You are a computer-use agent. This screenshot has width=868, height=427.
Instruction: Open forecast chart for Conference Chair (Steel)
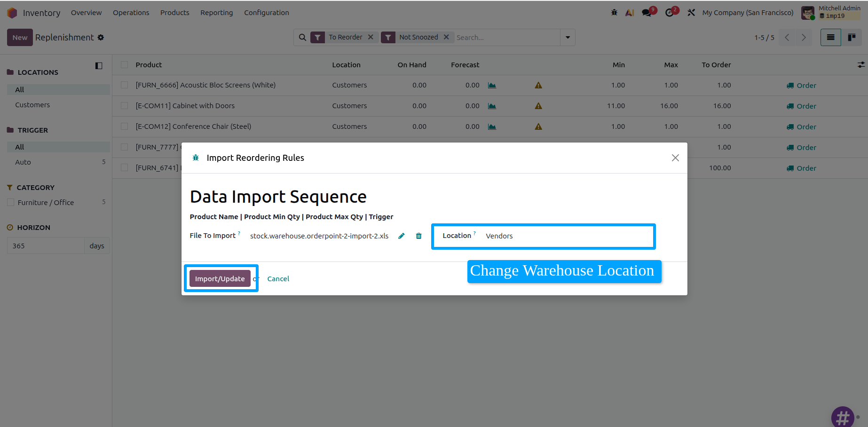tap(492, 127)
